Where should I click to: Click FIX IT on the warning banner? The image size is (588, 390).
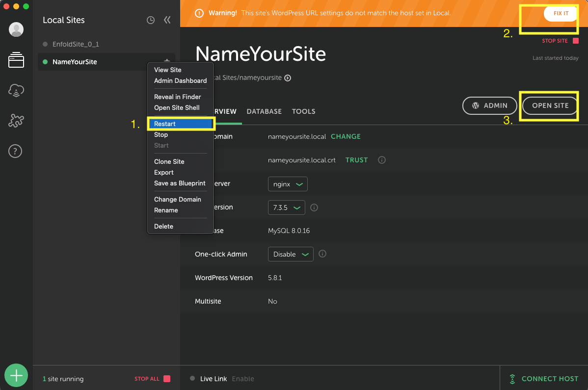tap(560, 14)
